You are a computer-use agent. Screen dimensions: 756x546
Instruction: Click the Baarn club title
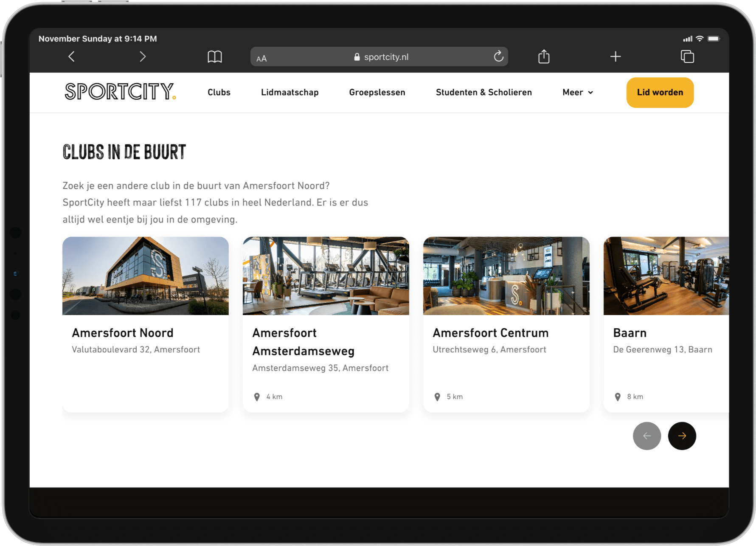630,333
